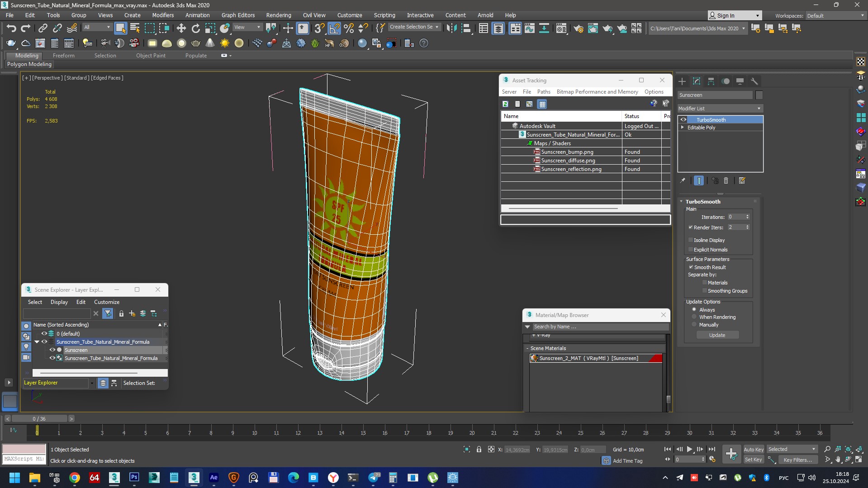This screenshot has width=868, height=488.
Task: Open the Selected key filter dropdown
Action: (792, 449)
